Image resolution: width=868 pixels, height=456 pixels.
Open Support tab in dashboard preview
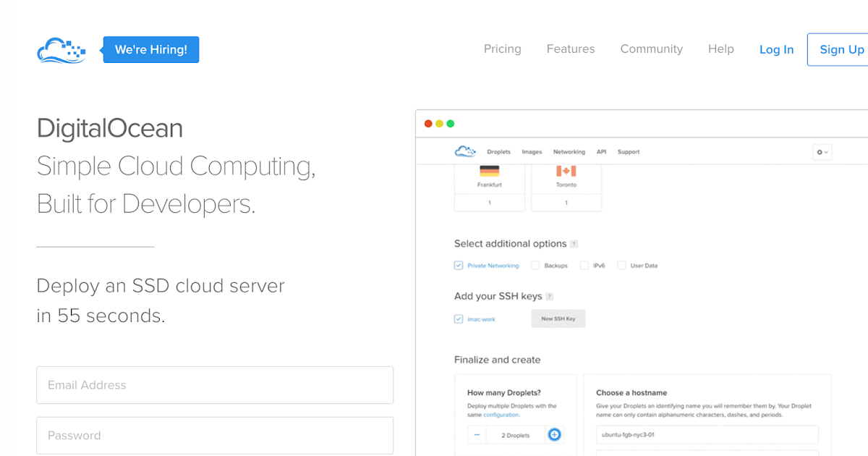coord(629,152)
